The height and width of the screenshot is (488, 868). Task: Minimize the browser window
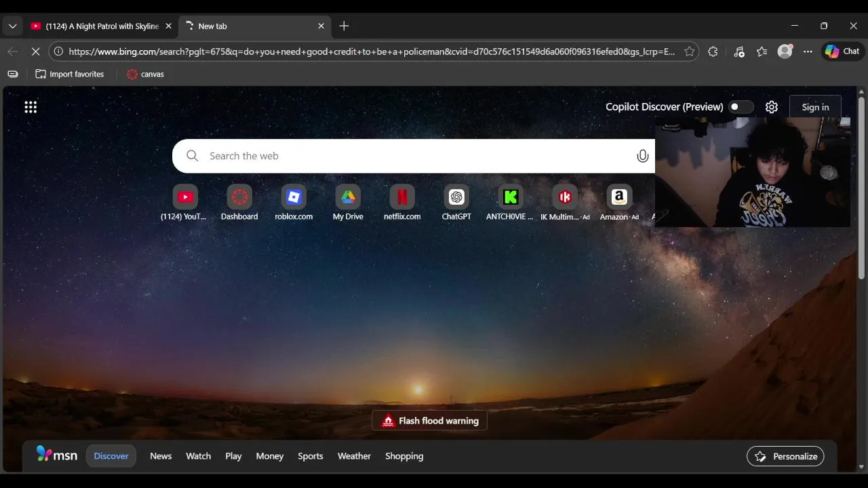794,26
